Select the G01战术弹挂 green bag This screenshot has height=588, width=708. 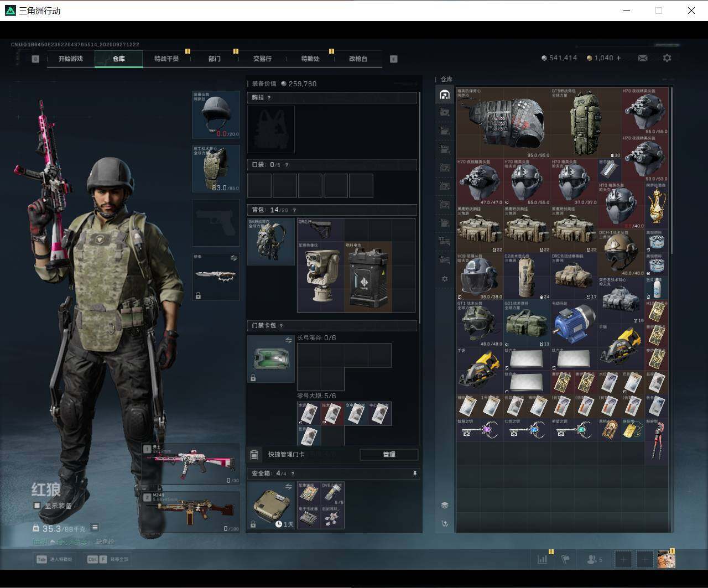tap(527, 324)
